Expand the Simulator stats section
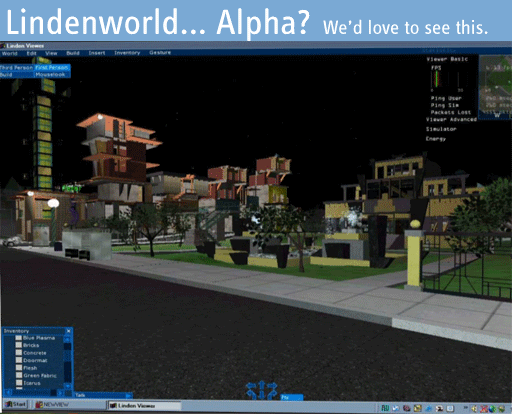This screenshot has height=414, width=512. pyautogui.click(x=441, y=129)
